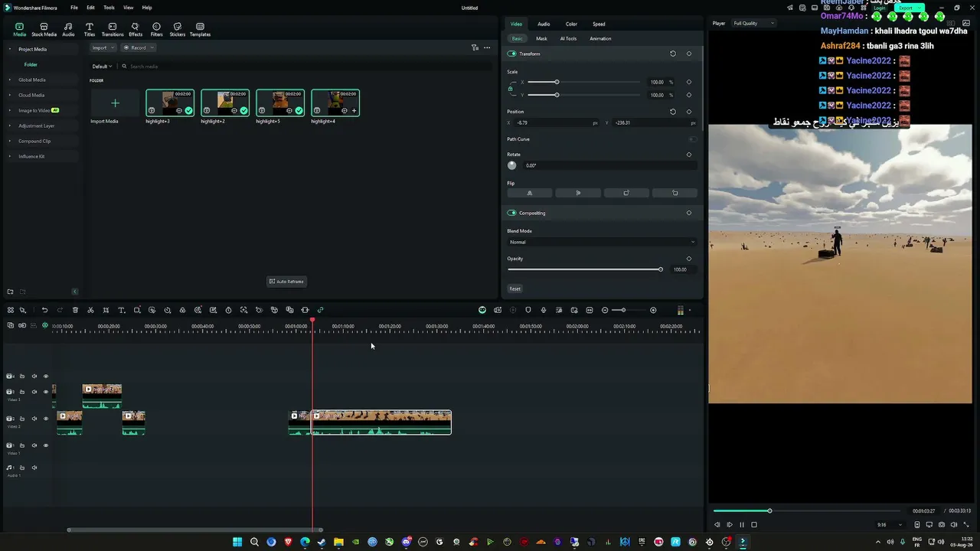Open the Effects panel
This screenshot has height=551, width=980.
(136, 29)
